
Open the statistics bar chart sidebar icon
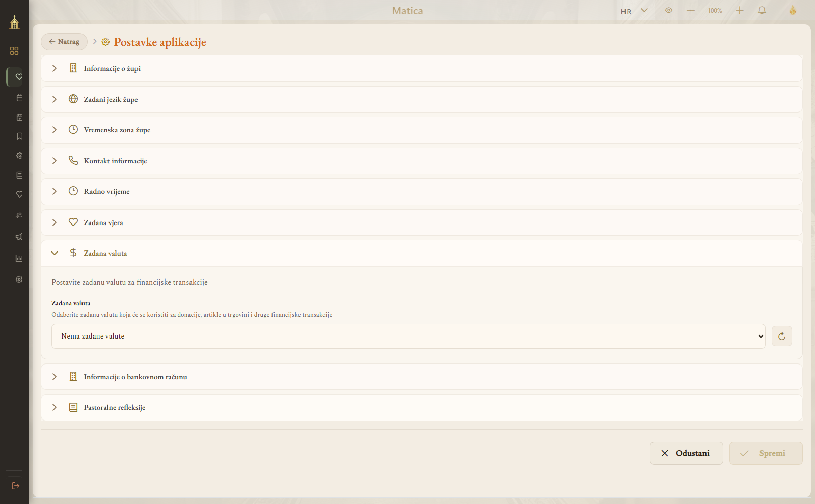coord(19,258)
